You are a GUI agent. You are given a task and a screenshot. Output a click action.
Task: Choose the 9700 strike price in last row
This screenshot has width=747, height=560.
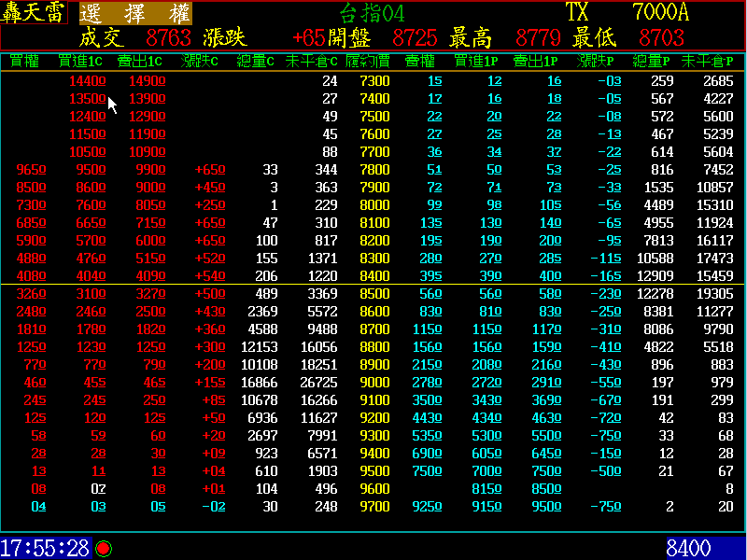(374, 506)
